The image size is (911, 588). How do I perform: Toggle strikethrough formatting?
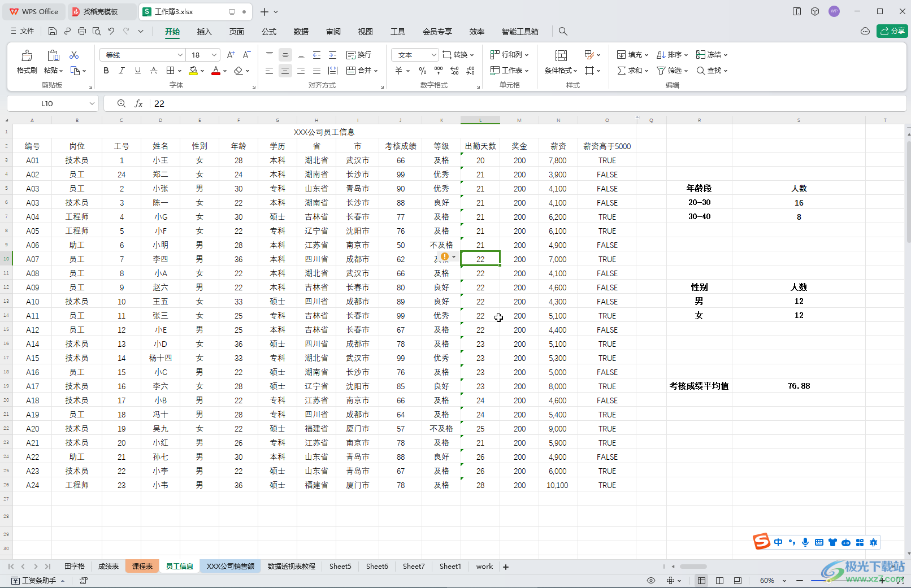[x=154, y=71]
